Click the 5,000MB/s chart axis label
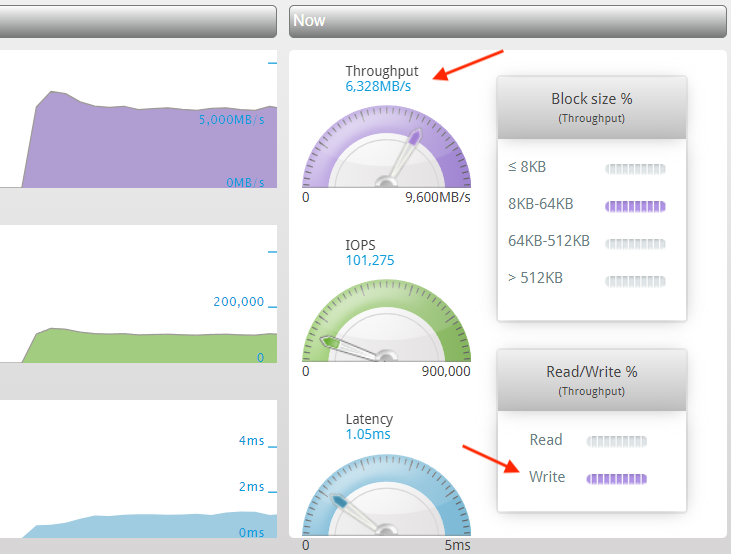Image resolution: width=731 pixels, height=554 pixels. (x=231, y=120)
